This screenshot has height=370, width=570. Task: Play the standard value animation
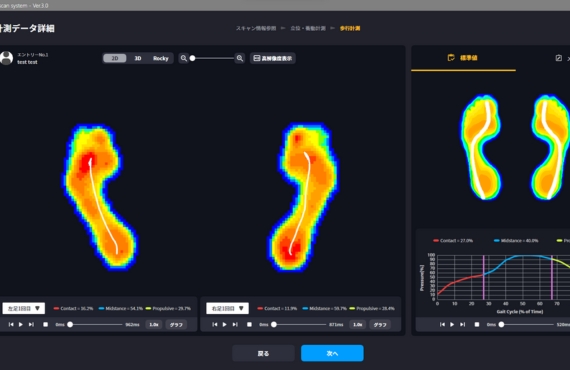pyautogui.click(x=452, y=324)
